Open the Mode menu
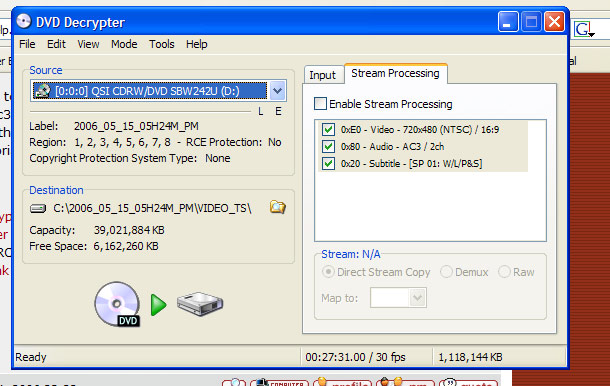The width and height of the screenshot is (610, 386). [x=124, y=44]
